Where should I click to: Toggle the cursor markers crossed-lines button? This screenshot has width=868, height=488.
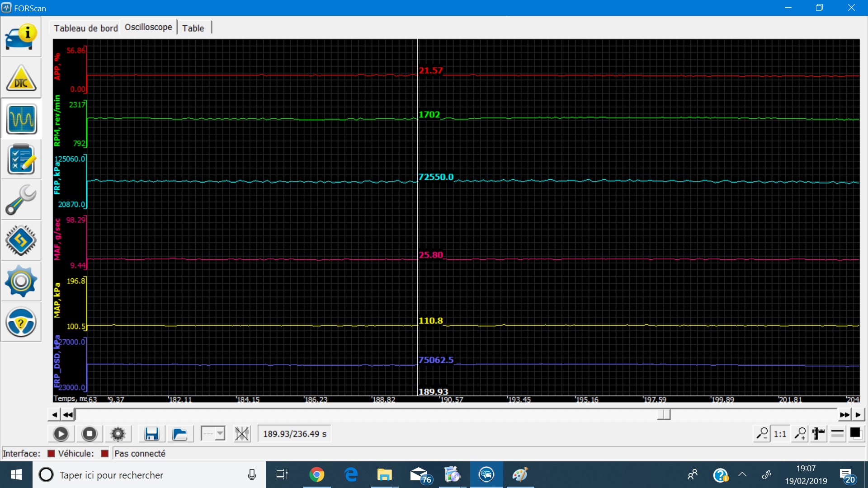coord(242,434)
